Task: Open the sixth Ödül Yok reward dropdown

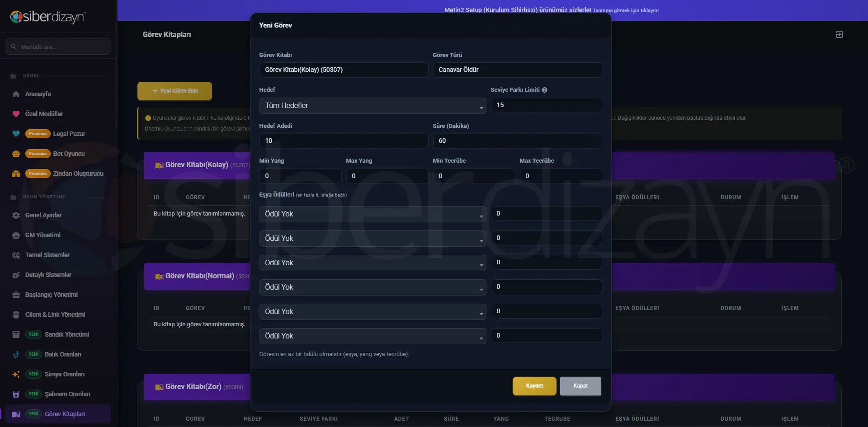Action: coord(373,336)
